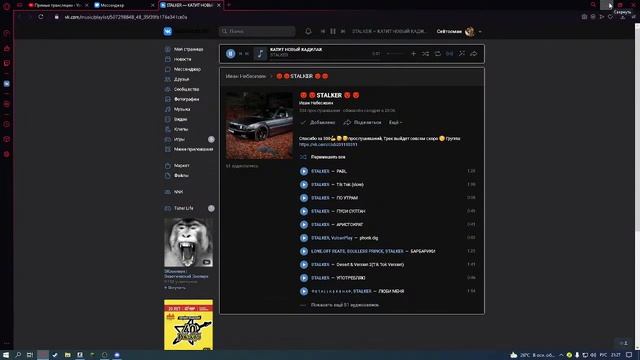This screenshot has height=360, width=640.
Task: Open Иван Небесевен breadcrumb link
Action: pos(245,76)
